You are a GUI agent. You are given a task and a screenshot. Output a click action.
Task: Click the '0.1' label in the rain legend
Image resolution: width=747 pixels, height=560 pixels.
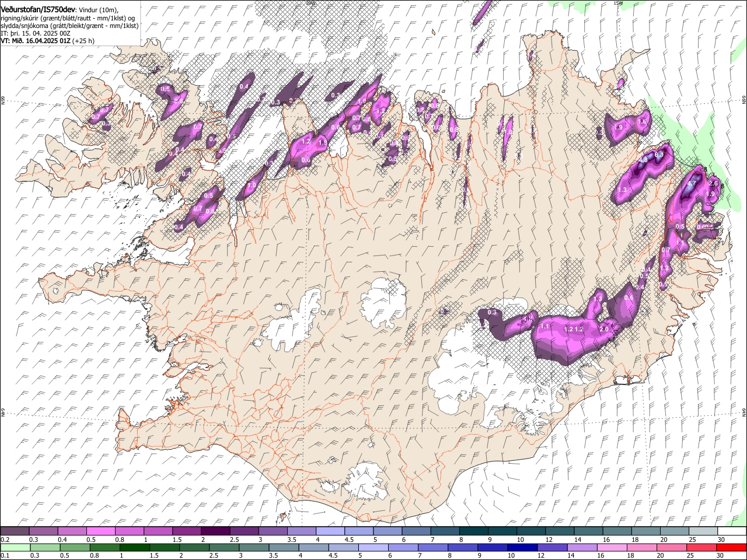5,555
